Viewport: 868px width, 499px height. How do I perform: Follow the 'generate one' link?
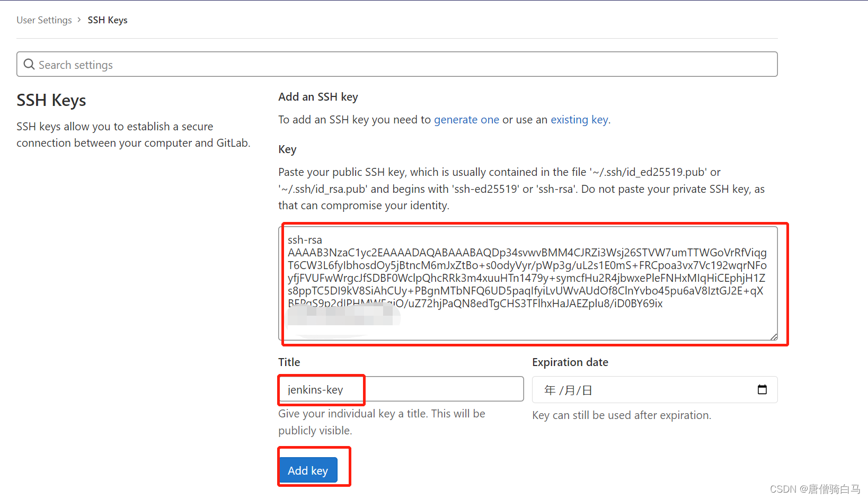click(x=466, y=120)
